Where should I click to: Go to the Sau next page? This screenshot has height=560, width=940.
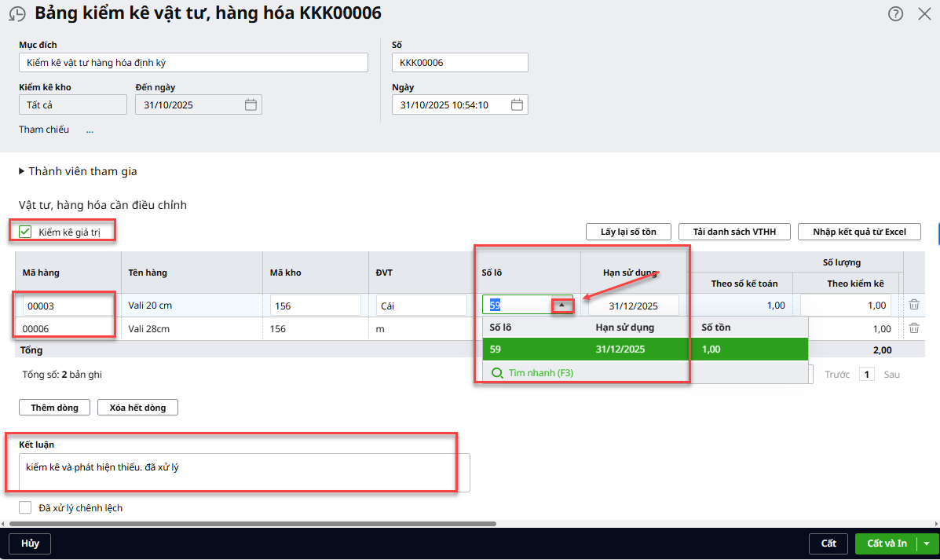coord(891,375)
